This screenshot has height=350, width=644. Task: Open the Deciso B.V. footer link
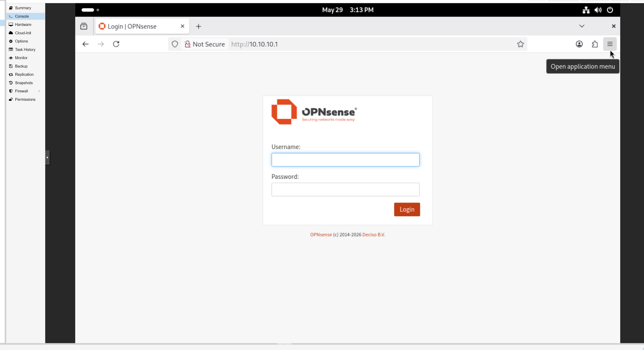[x=373, y=235]
